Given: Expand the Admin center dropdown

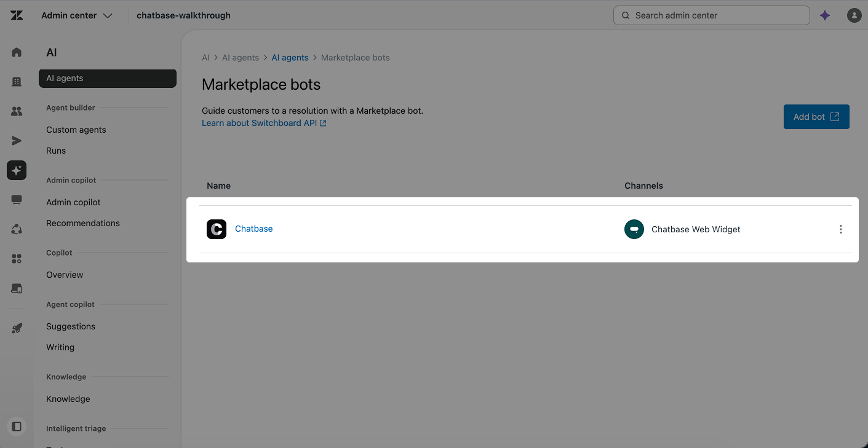Looking at the screenshot, I should pos(77,15).
